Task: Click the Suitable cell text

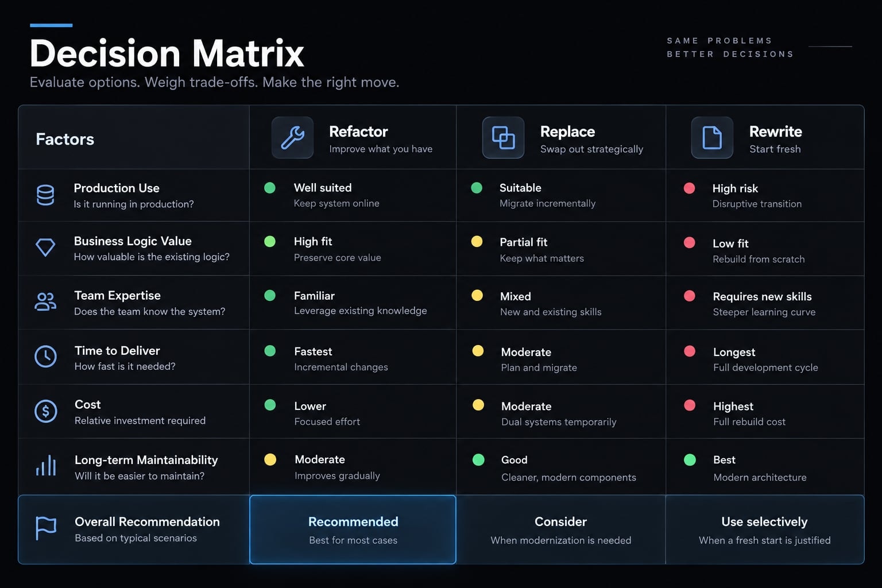Action: click(520, 188)
